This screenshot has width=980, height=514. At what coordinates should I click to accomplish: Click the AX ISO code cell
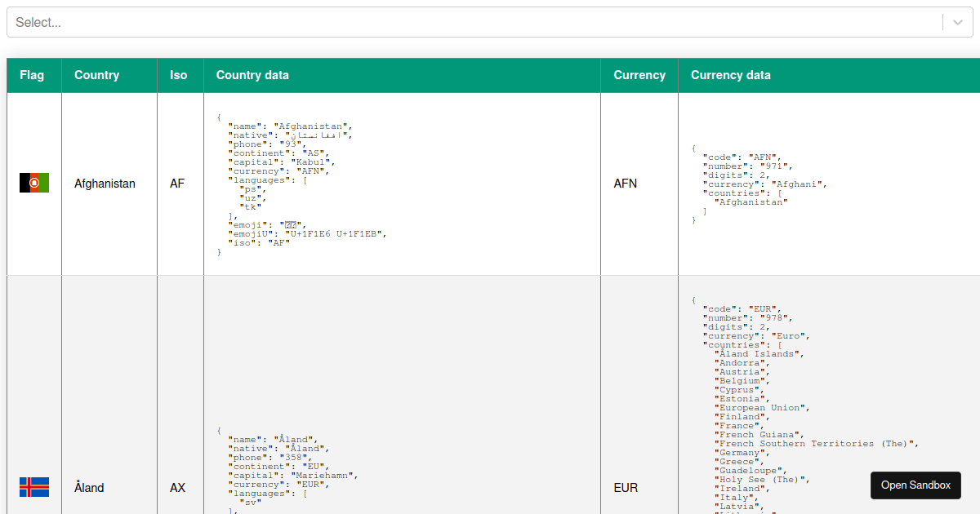(x=176, y=487)
